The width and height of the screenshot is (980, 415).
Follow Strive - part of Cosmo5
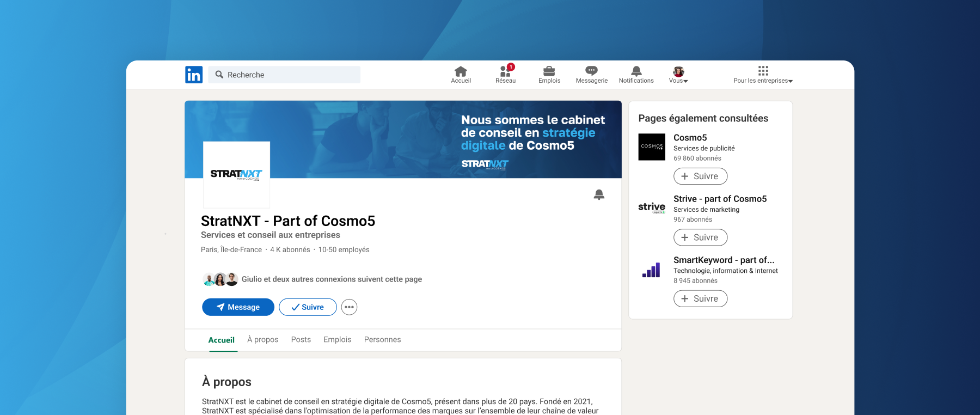(700, 237)
